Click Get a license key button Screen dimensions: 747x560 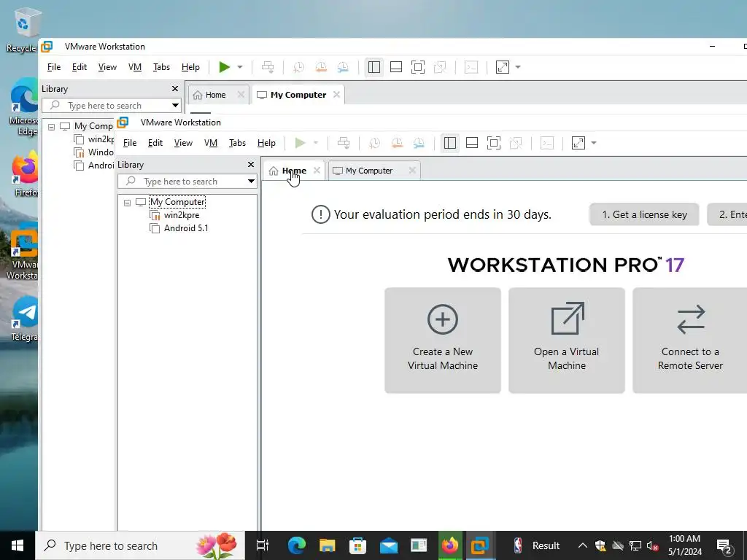click(x=644, y=215)
